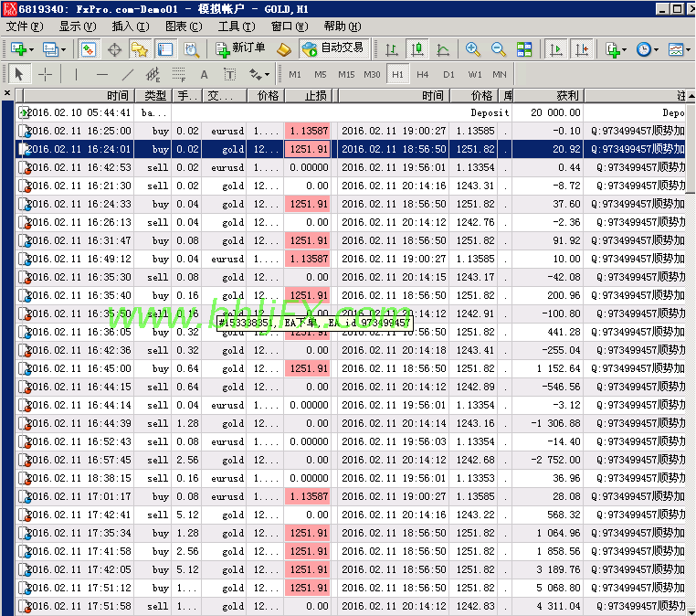
Task: Sort by the 获利 column header
Action: coord(548,95)
